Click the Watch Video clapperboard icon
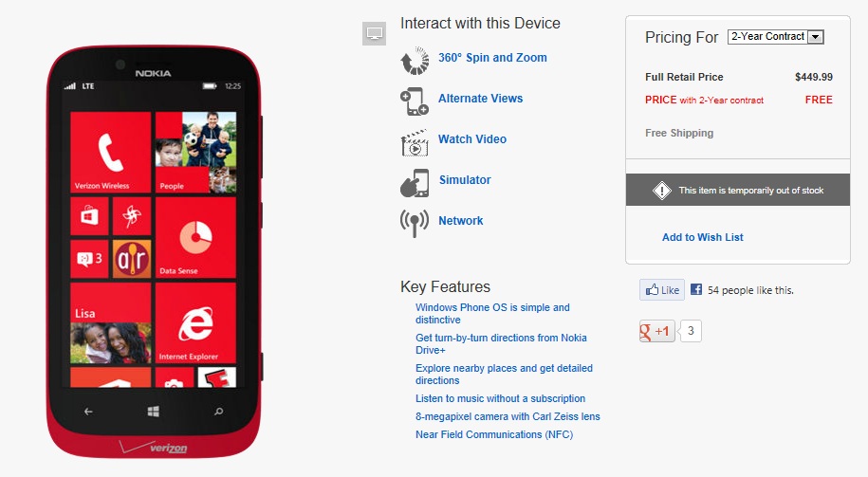This screenshot has height=477, width=868. tap(415, 141)
